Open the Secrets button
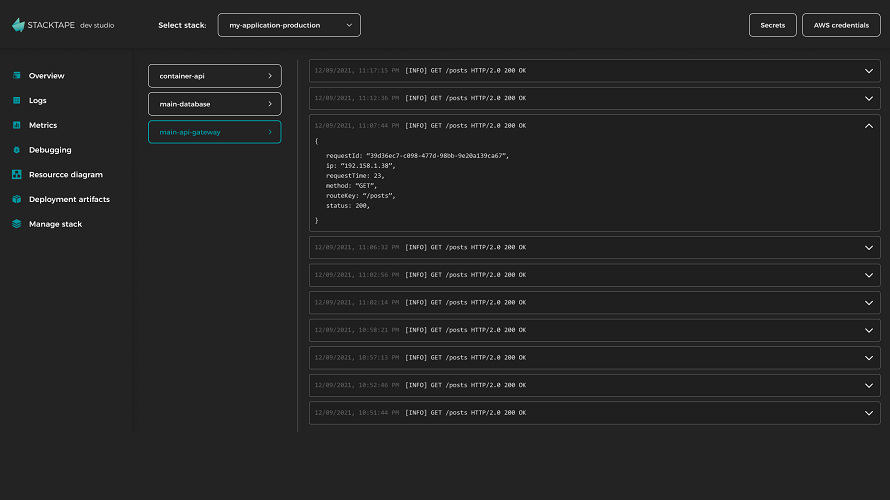 [x=772, y=25]
